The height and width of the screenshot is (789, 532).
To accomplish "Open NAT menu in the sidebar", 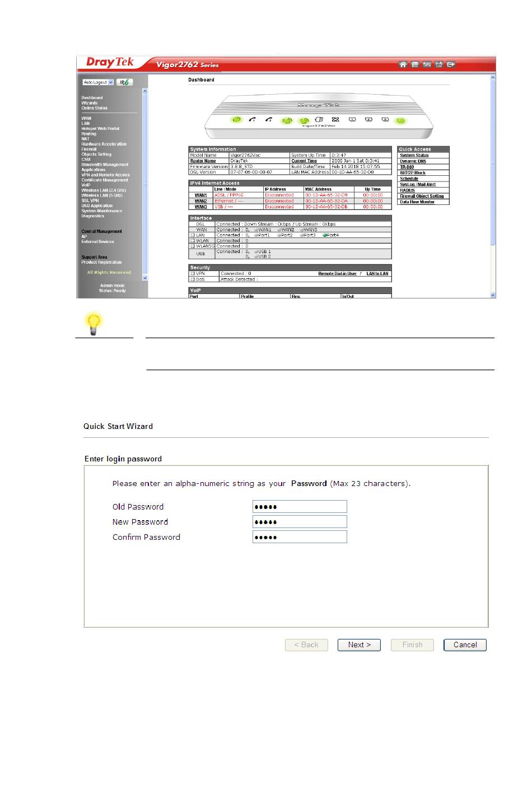I will (85, 139).
